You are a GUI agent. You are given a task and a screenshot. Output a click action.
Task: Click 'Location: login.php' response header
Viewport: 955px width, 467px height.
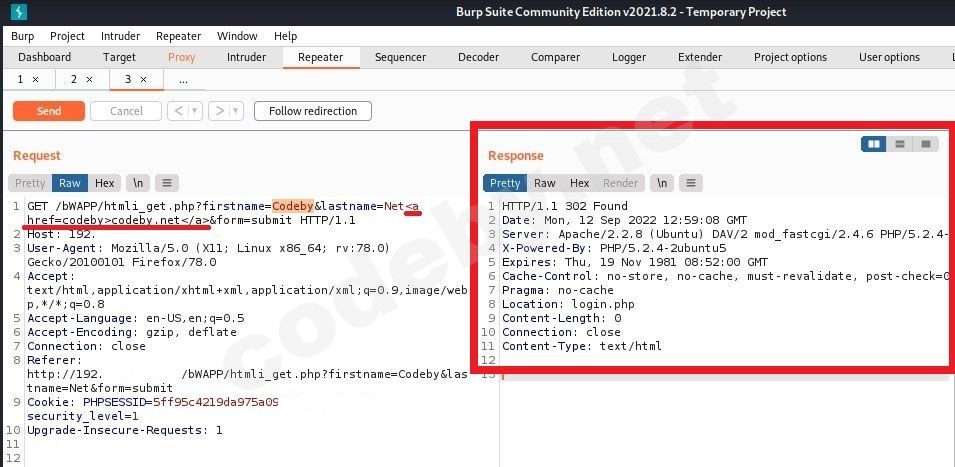point(568,304)
